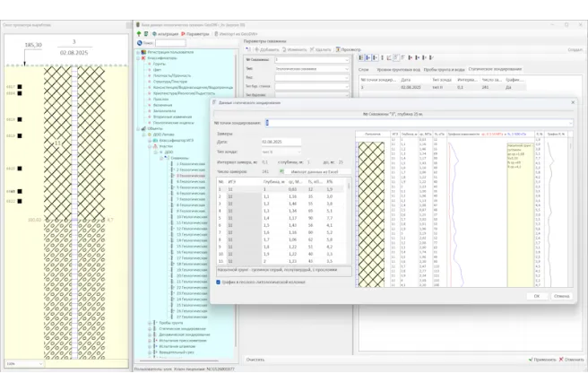Image resolution: width=588 pixels, height=391 pixels.
Task: Toggle График в геолого-литологической колонке checkbox
Action: (x=218, y=282)
